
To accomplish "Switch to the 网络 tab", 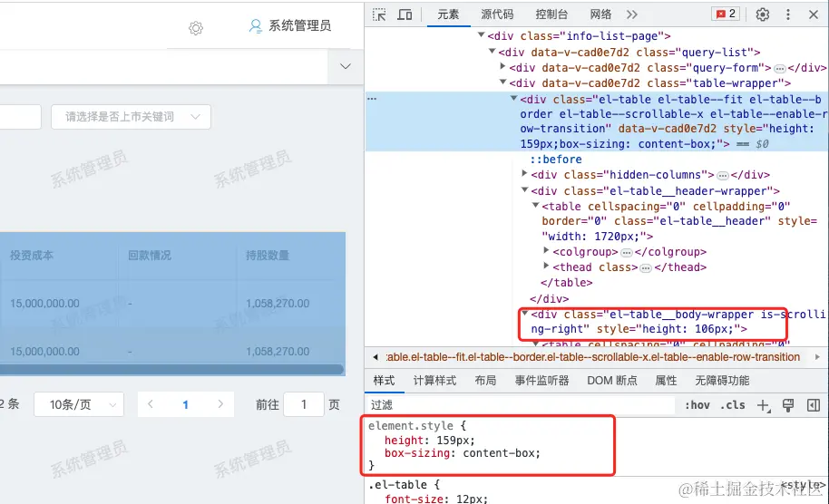I will 600,15.
